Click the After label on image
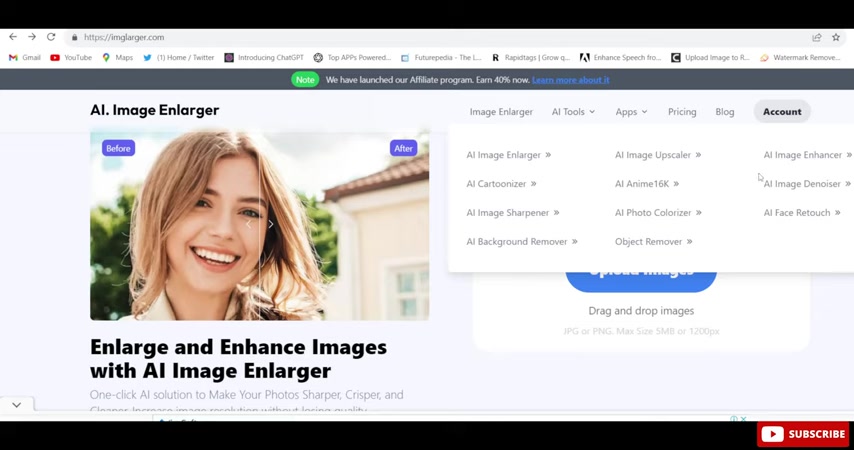The height and width of the screenshot is (450, 854). click(x=403, y=148)
